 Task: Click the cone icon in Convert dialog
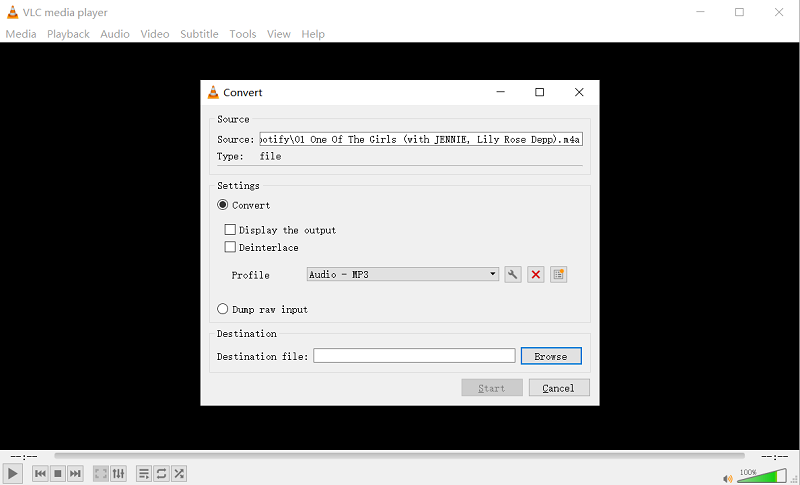[x=213, y=92]
